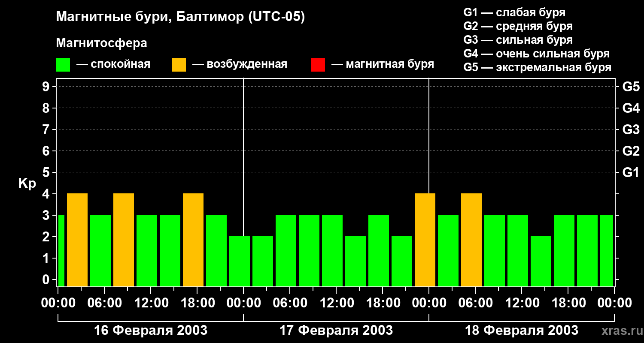This screenshot has width=644, height=343.
Task: Click the green 'спокойная' legend swatch
Action: (x=63, y=65)
